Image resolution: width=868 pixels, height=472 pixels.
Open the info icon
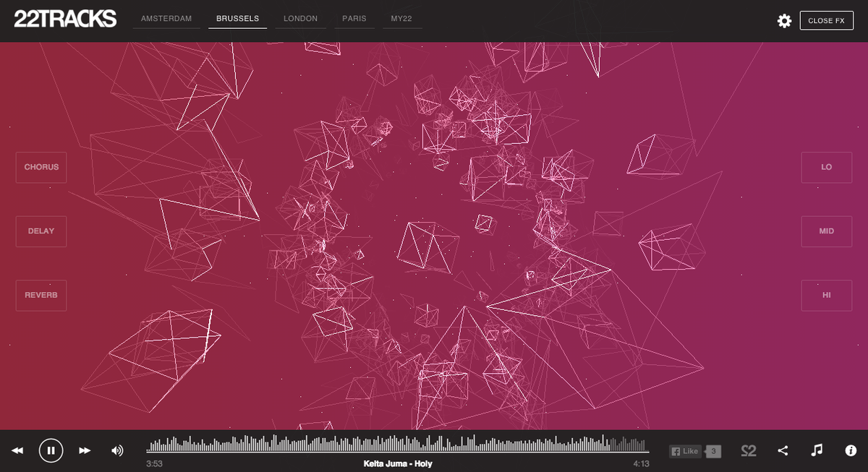tap(851, 450)
